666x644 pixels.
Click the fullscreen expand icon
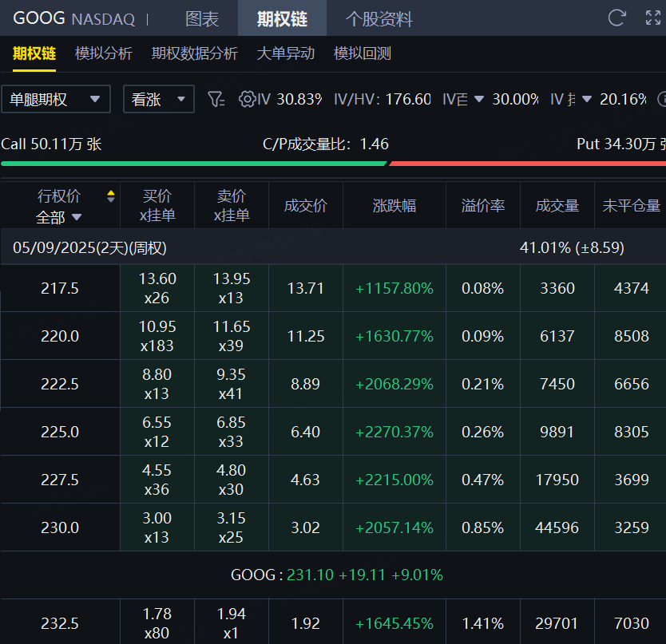(652, 18)
